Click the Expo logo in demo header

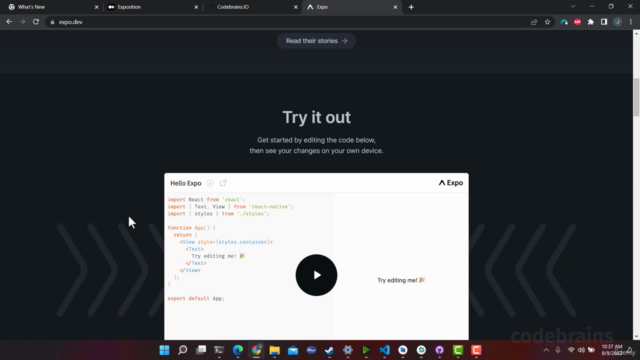point(451,183)
